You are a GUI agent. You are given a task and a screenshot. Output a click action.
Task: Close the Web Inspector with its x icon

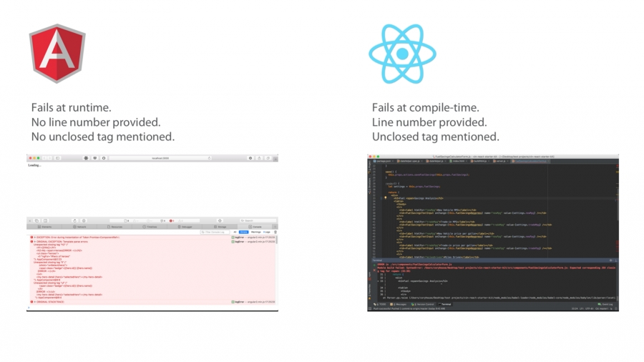30,221
